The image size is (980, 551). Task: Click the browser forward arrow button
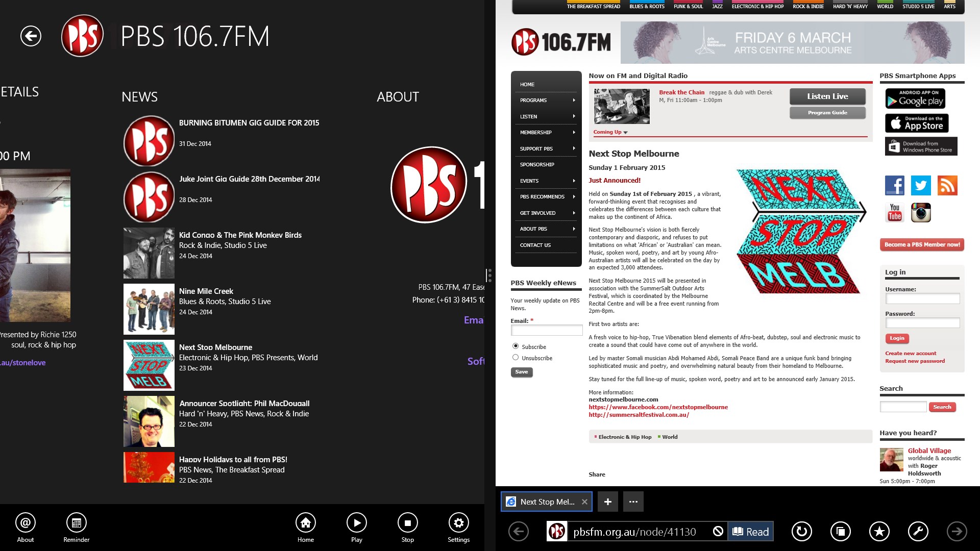tap(957, 532)
